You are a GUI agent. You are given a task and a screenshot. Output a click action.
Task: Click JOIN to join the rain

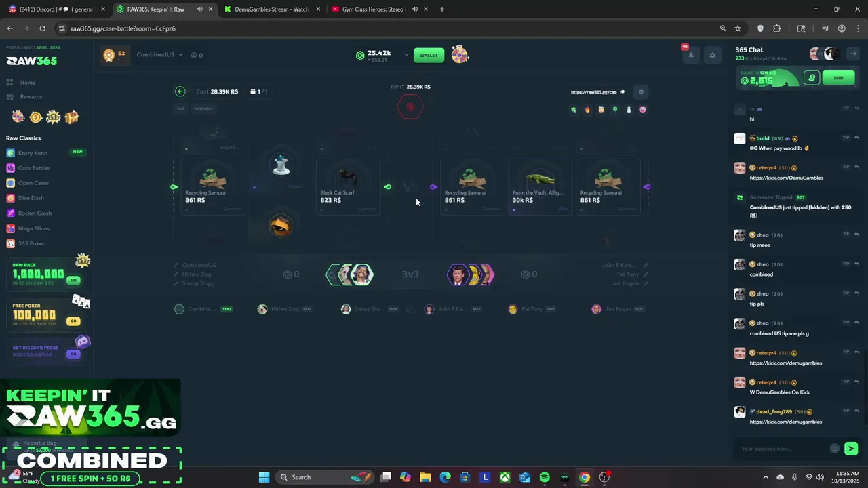tap(838, 78)
